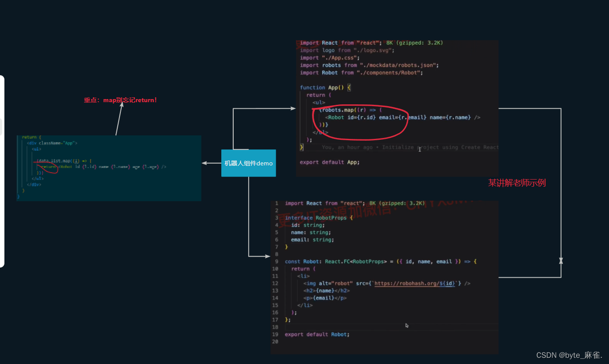Screen dimensions: 609x364
Task: Click the interface RobotProps { line
Action: [x=319, y=218]
